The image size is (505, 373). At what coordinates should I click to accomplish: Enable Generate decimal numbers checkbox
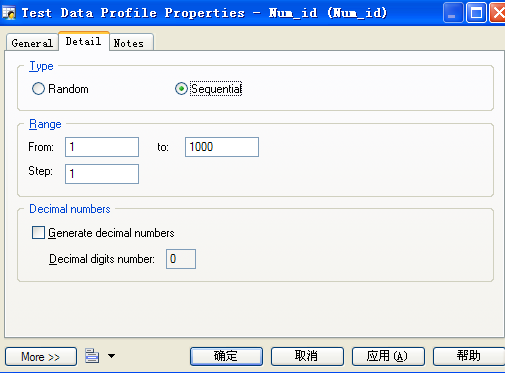pyautogui.click(x=38, y=233)
